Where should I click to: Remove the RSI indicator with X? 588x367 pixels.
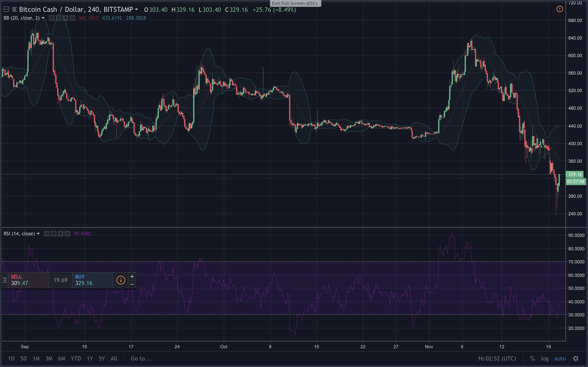pos(68,233)
